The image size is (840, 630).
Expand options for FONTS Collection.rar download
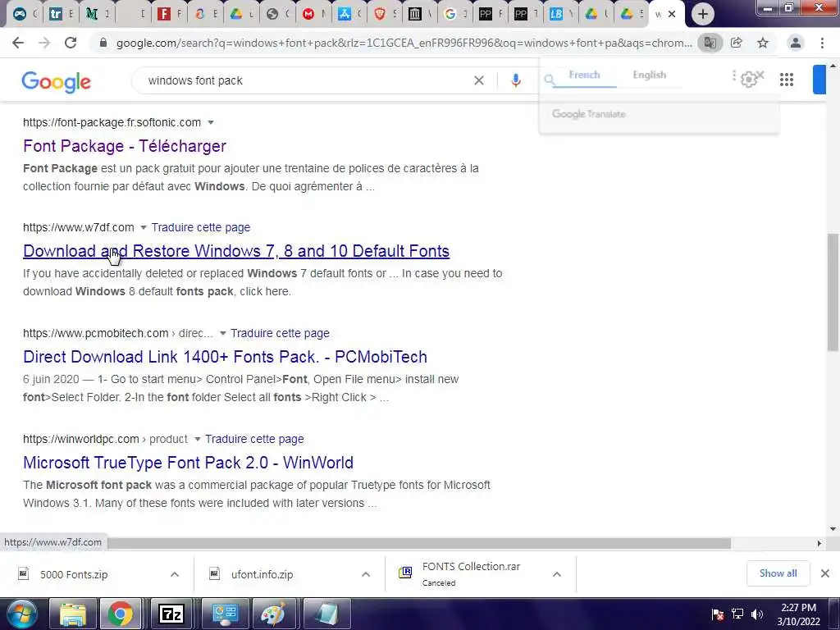557,574
